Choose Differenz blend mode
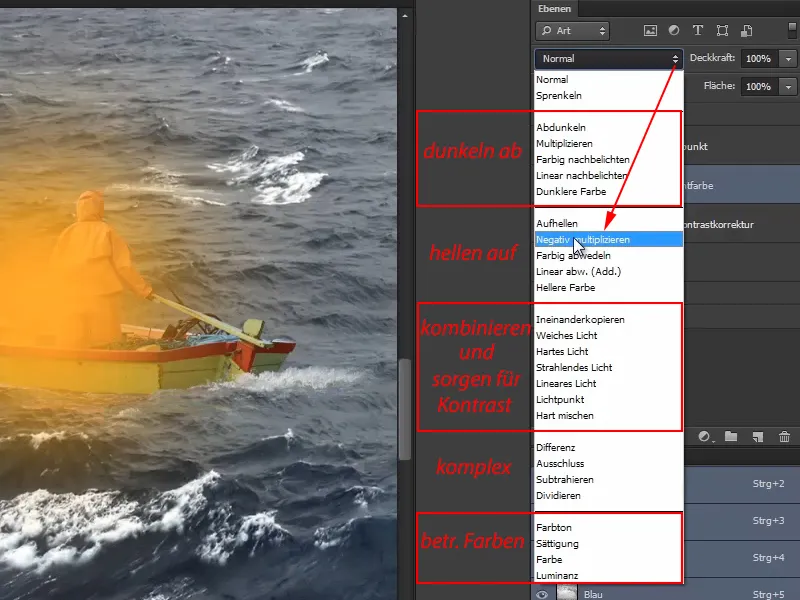Screen dimensions: 800x600 tap(609, 447)
